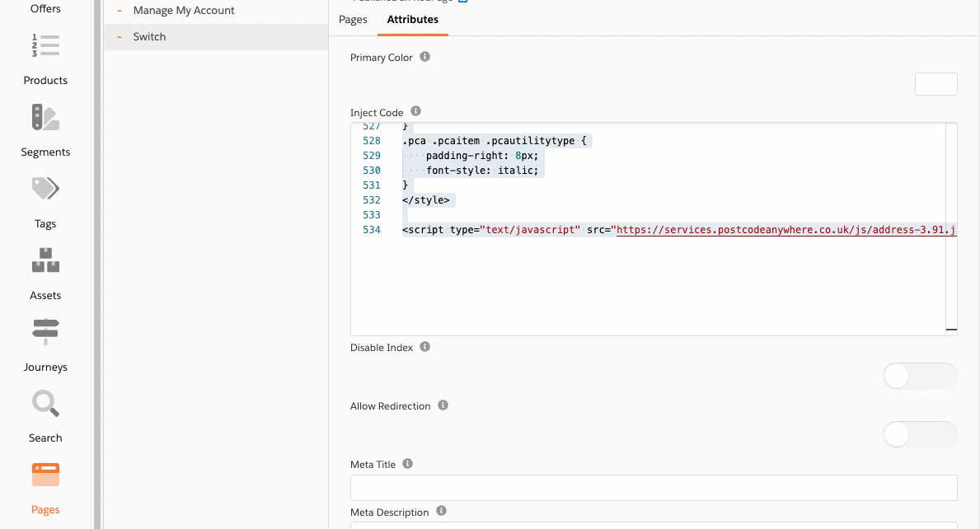
Task: View the Inject Code info tooltip icon
Action: tap(415, 110)
